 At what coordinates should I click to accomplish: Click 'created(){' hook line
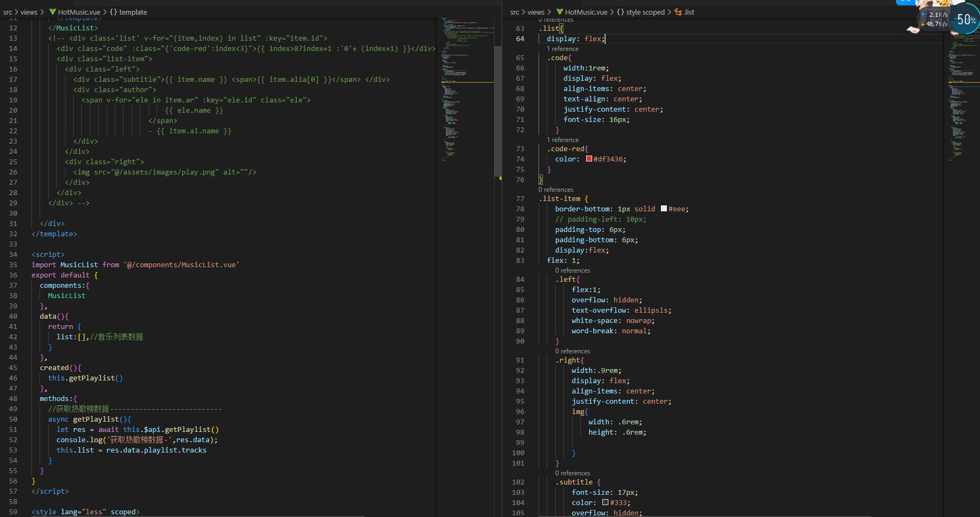[x=60, y=367]
